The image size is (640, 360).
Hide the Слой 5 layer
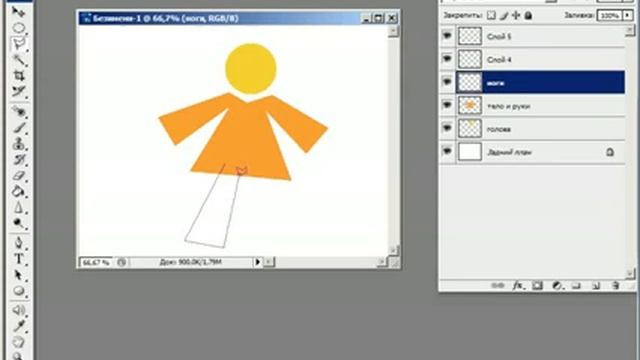pos(447,36)
